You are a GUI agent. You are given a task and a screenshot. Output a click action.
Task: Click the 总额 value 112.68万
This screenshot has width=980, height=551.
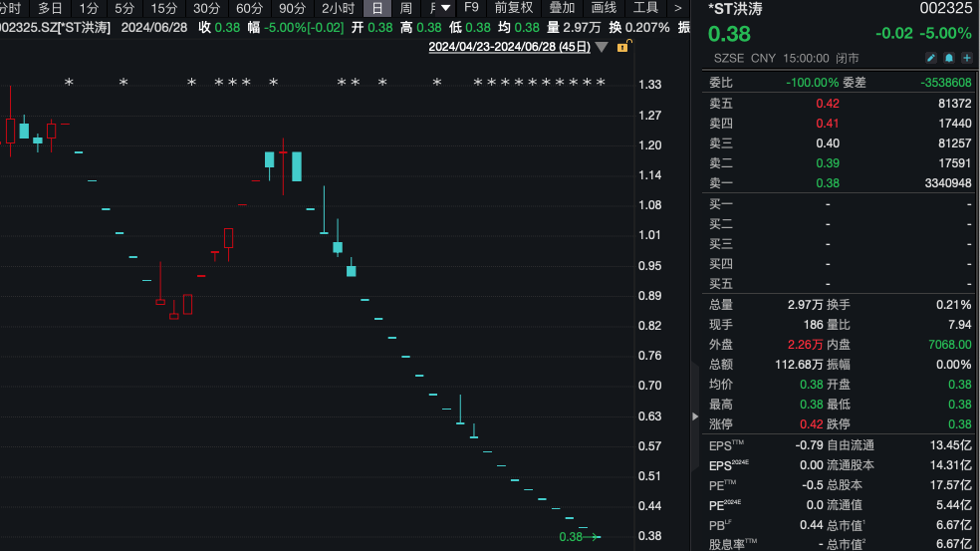pyautogui.click(x=799, y=365)
